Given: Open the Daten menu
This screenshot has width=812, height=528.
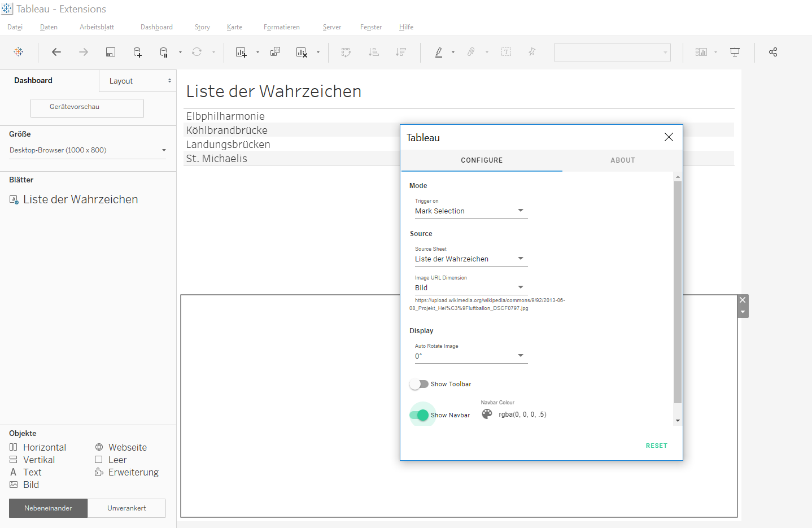Looking at the screenshot, I should point(49,27).
